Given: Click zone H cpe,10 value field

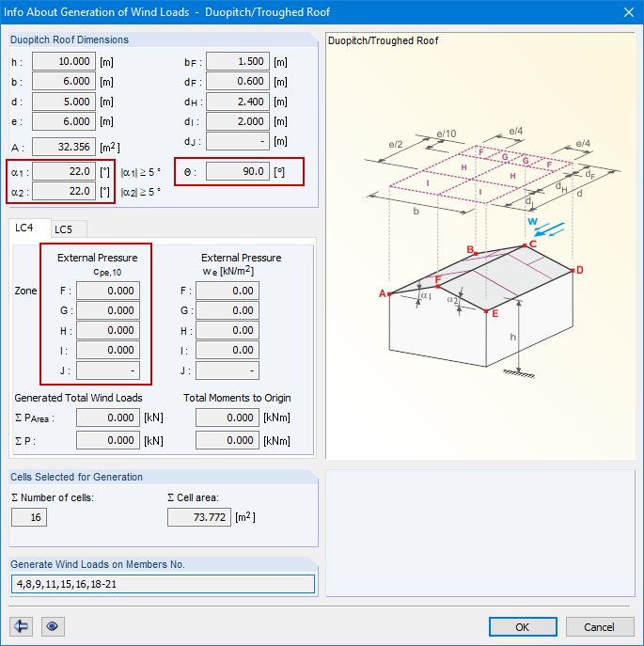Looking at the screenshot, I should [108, 330].
